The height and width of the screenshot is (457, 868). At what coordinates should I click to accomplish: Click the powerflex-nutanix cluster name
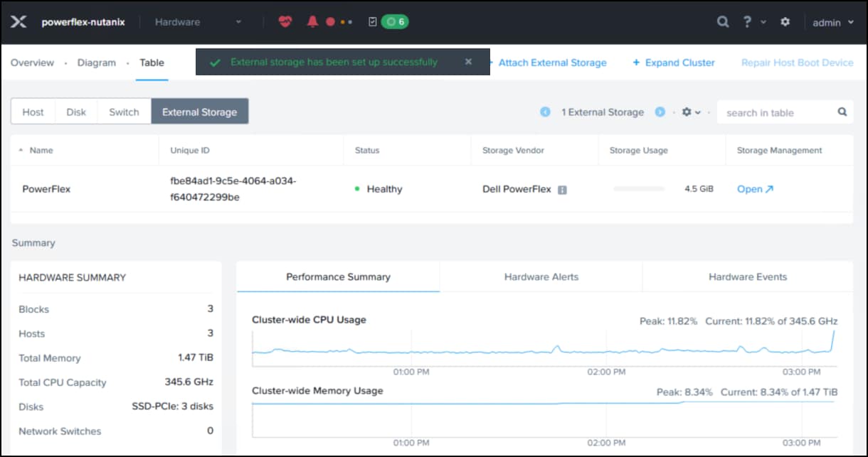(x=83, y=22)
